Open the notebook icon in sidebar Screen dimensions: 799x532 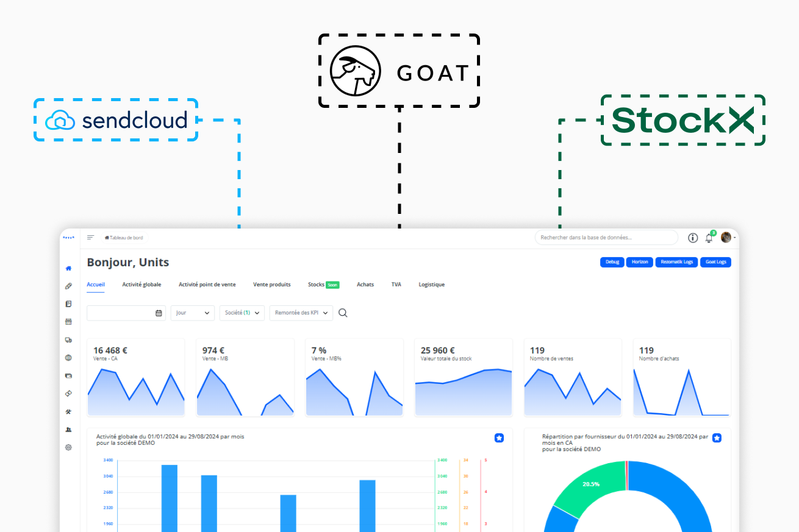point(68,303)
